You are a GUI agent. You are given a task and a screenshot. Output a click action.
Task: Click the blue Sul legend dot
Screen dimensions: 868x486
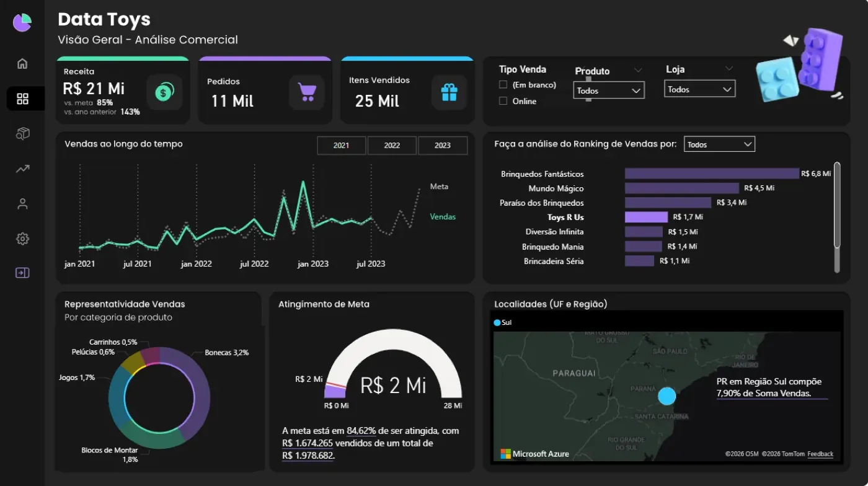[497, 323]
